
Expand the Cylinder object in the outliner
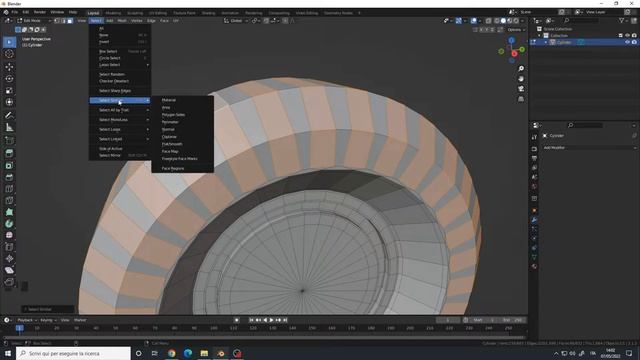546,42
